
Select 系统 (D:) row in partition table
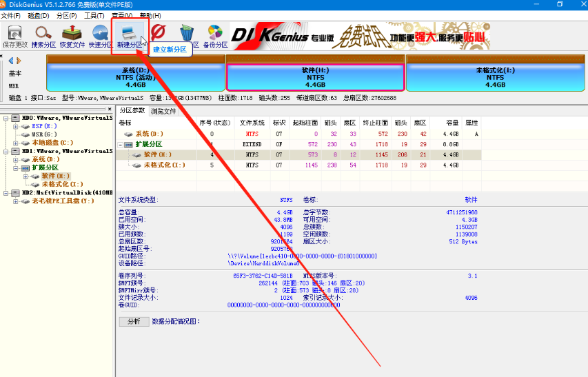point(298,134)
